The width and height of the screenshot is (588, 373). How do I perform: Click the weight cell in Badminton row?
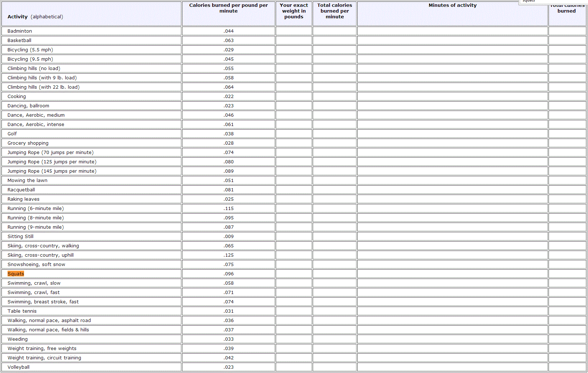tap(294, 31)
